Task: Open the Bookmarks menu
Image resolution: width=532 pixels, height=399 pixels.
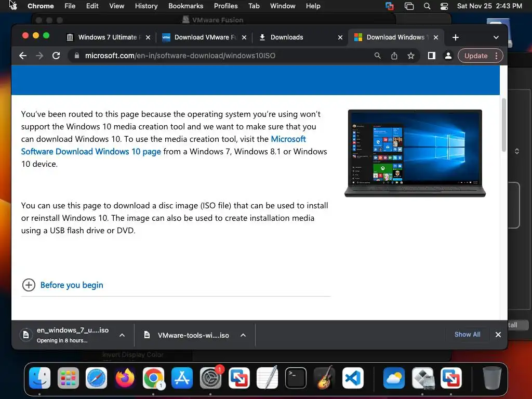Action: coord(185,6)
